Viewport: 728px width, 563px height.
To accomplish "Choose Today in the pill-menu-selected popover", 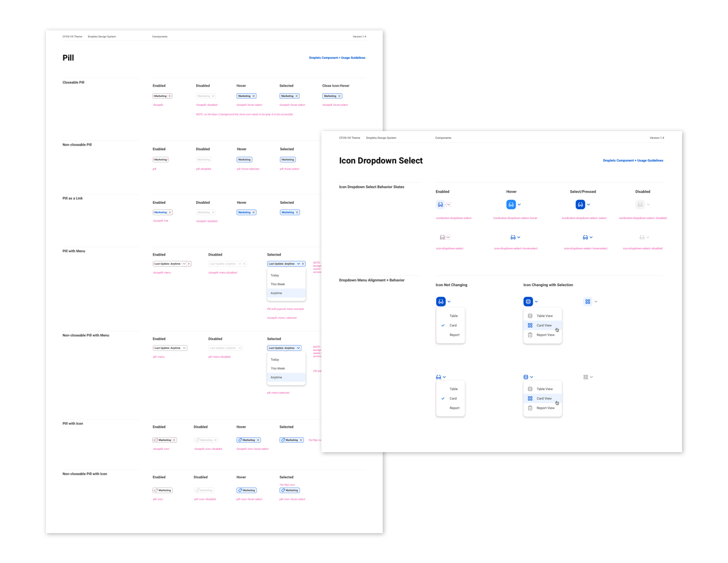I will [x=286, y=360].
